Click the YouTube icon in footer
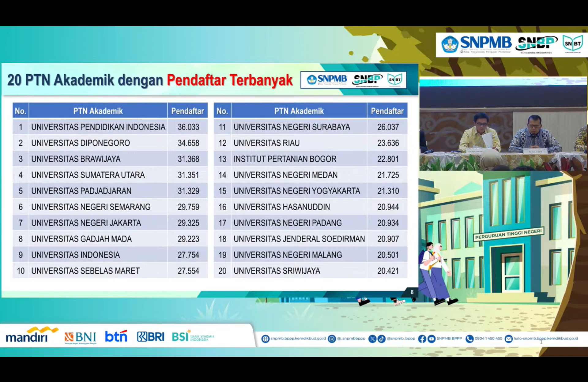The height and width of the screenshot is (382, 588). click(431, 339)
